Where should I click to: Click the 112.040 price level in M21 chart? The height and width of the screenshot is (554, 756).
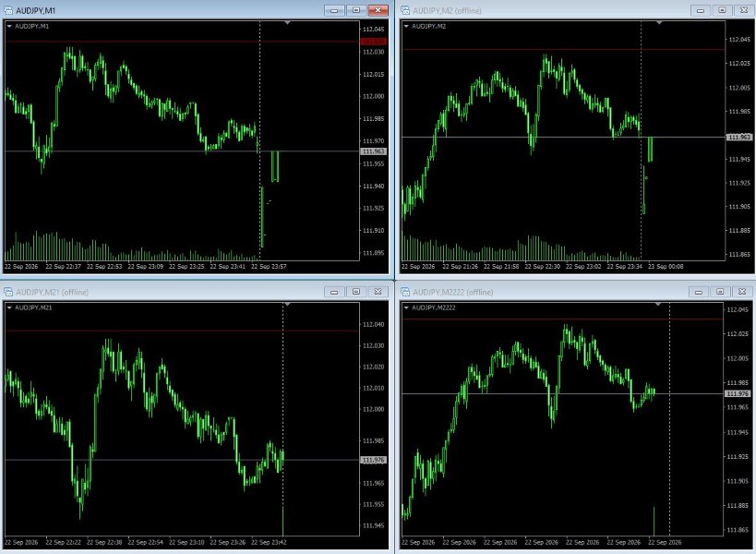[374, 324]
